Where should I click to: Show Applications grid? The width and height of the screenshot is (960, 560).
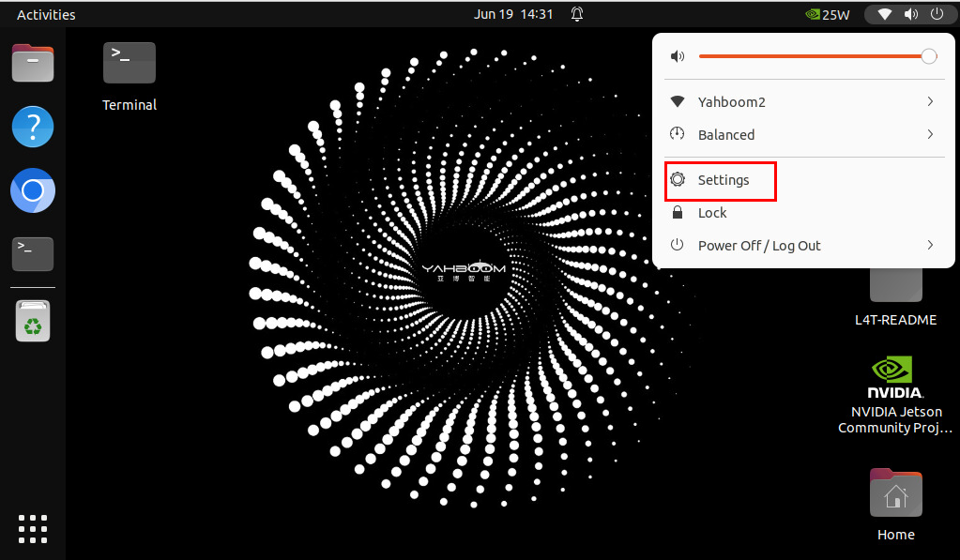click(33, 528)
